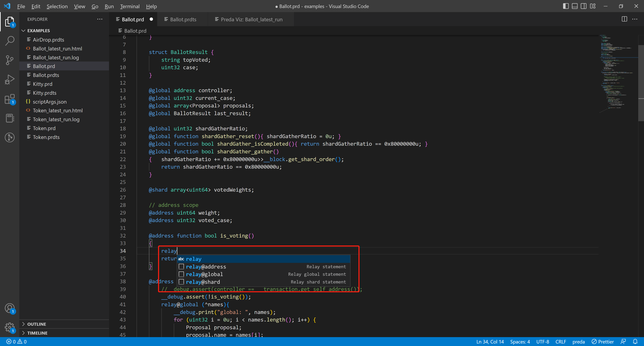
Task: Click the feedback person icon in status bar
Action: (x=623, y=341)
